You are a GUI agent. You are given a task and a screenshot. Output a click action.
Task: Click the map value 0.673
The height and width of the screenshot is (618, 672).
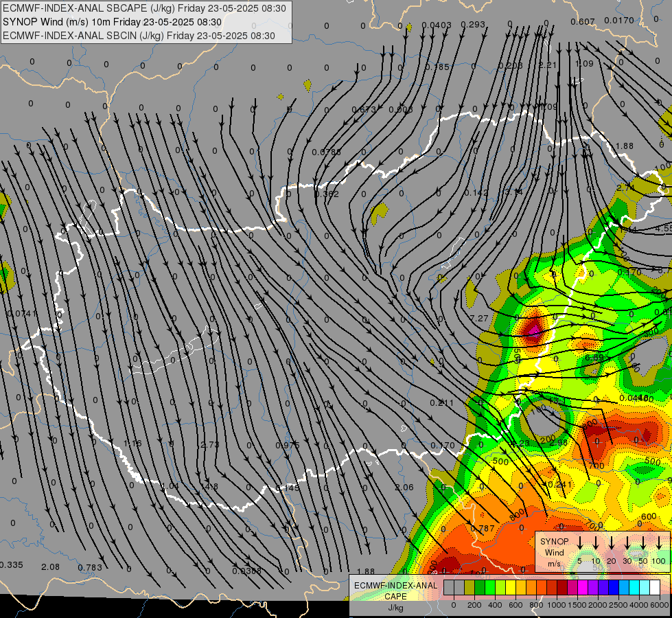coord(364,109)
